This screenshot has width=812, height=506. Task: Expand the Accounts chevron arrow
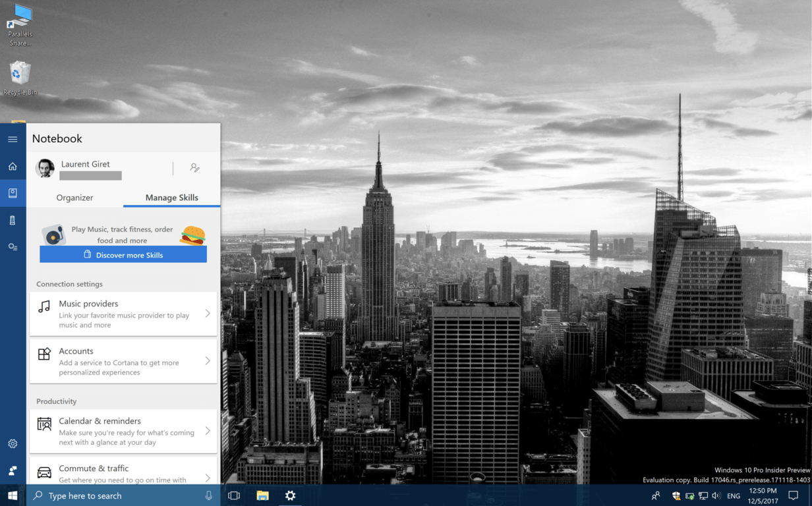tap(208, 361)
